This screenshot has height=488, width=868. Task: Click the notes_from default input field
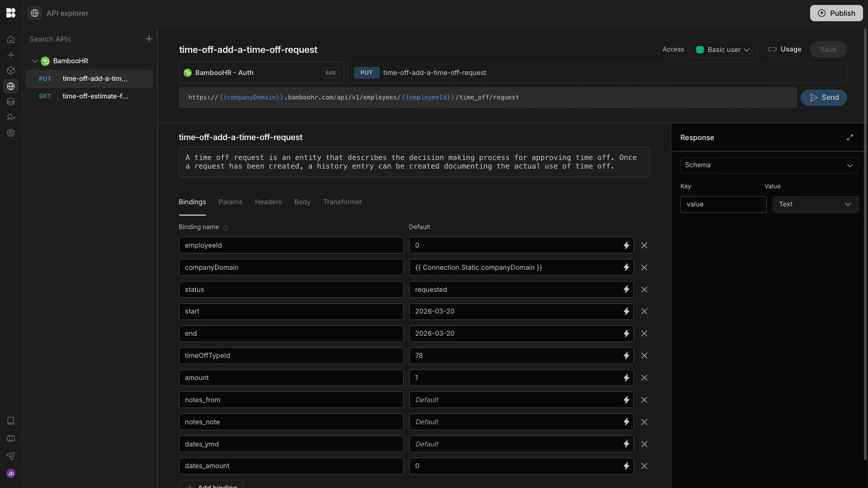(513, 400)
